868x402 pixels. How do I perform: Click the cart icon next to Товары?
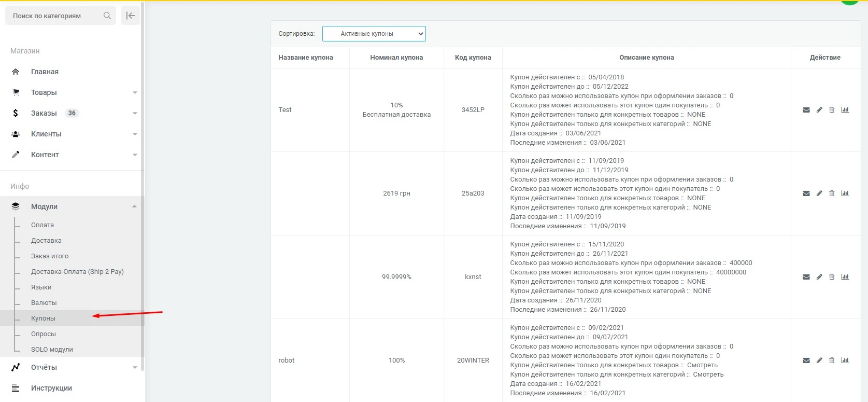pyautogui.click(x=16, y=92)
